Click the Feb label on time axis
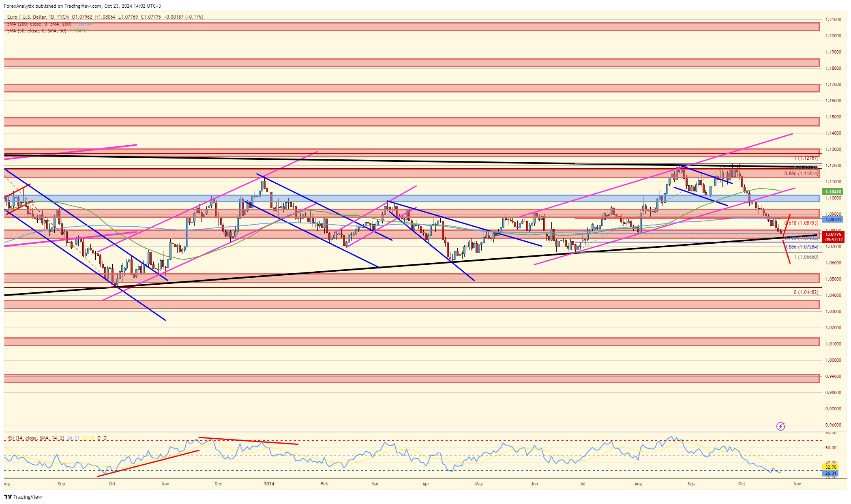The width and height of the screenshot is (851, 504). (324, 484)
